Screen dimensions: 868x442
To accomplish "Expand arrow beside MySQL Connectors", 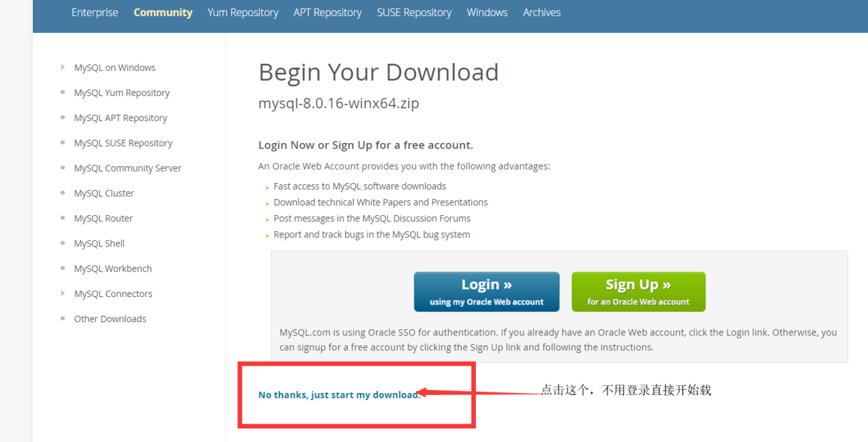I will tap(63, 293).
